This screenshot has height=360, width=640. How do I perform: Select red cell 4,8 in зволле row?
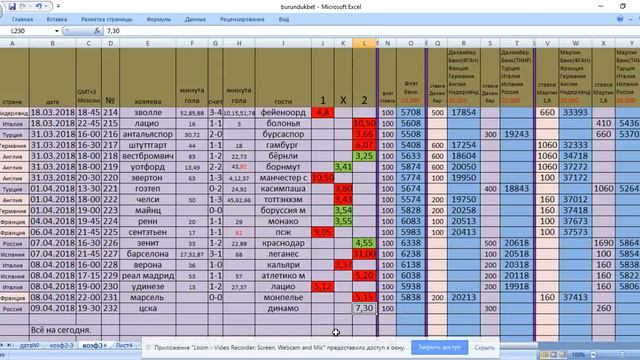tap(322, 112)
